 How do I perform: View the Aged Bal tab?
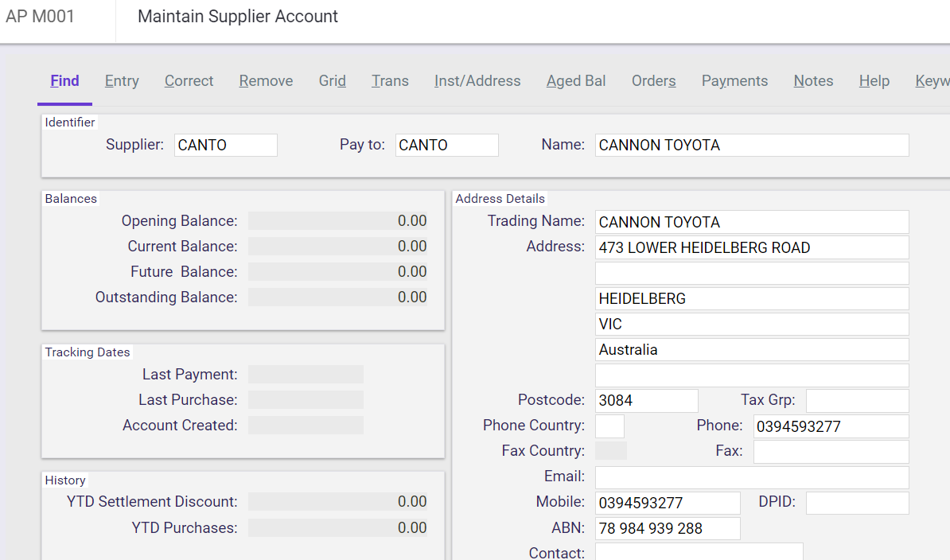(x=576, y=81)
